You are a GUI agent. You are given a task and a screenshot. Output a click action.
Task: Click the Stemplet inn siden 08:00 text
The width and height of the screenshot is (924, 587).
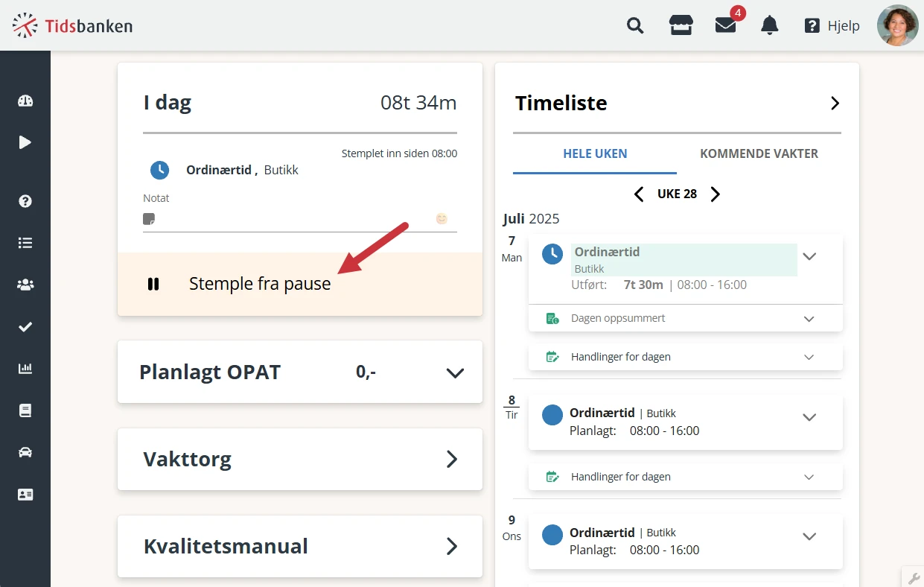point(399,153)
